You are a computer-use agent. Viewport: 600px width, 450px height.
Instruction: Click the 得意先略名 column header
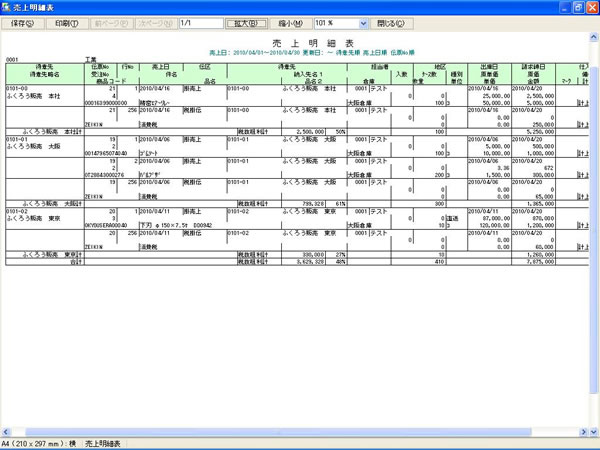44,74
